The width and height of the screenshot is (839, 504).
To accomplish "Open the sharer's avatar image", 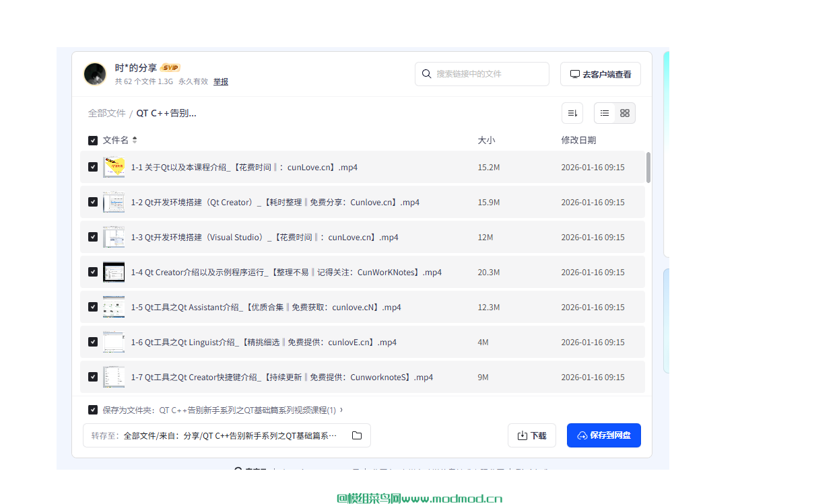I will 95,74.
